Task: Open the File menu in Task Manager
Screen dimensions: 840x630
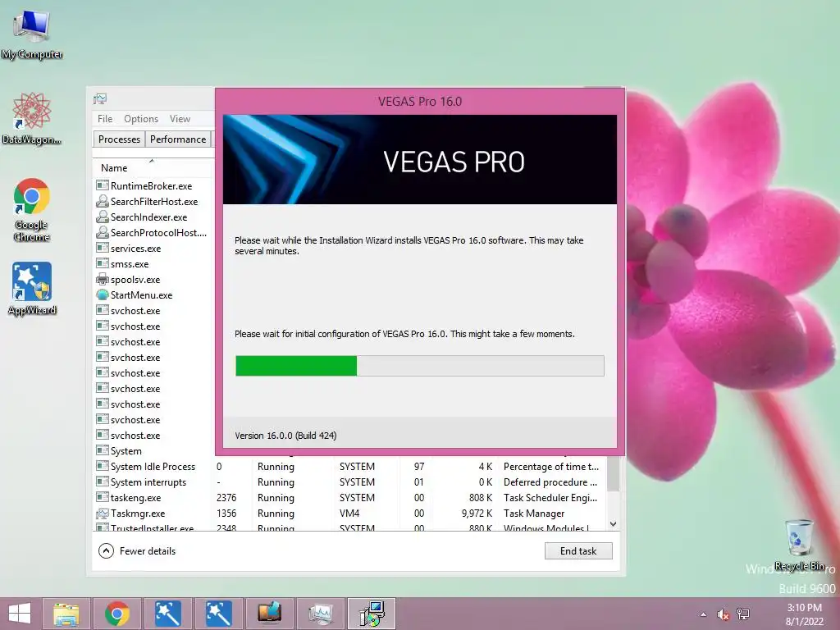Action: click(x=105, y=119)
